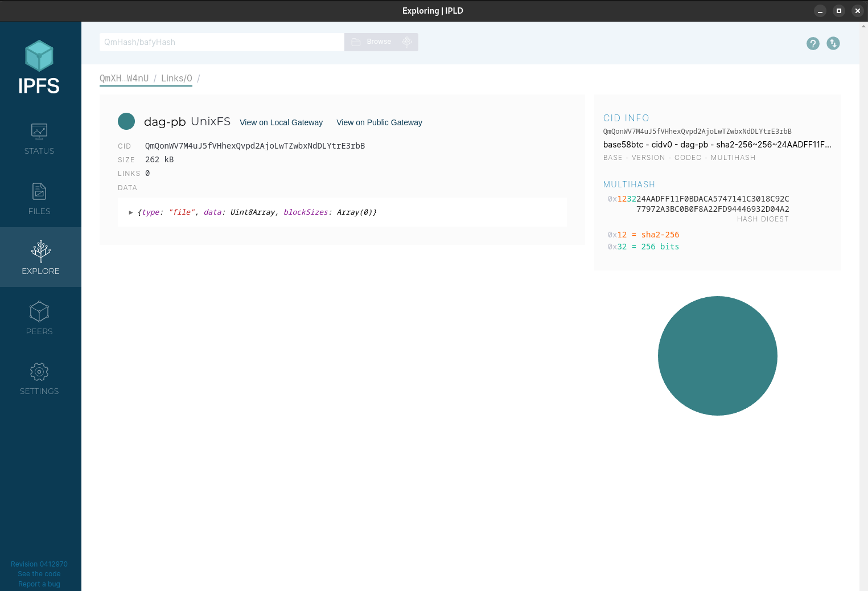Open View on Public Gateway link
This screenshot has width=868, height=591.
(x=379, y=122)
